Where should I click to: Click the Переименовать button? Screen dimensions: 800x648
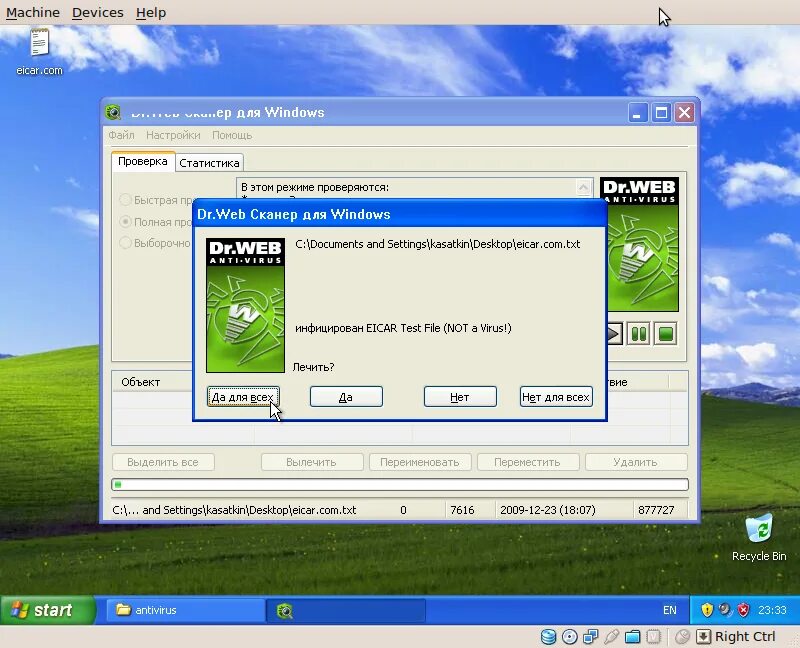(x=419, y=462)
